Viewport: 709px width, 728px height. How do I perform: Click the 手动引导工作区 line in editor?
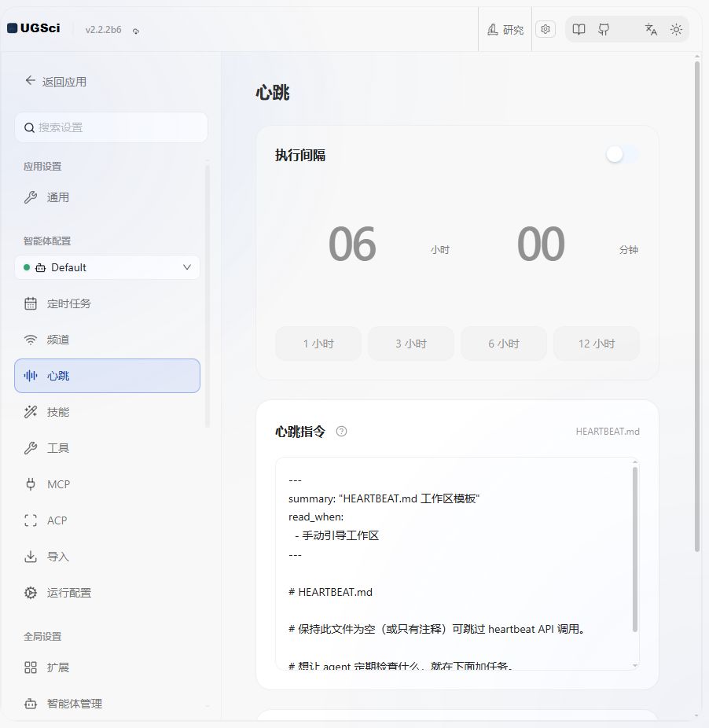click(x=340, y=535)
